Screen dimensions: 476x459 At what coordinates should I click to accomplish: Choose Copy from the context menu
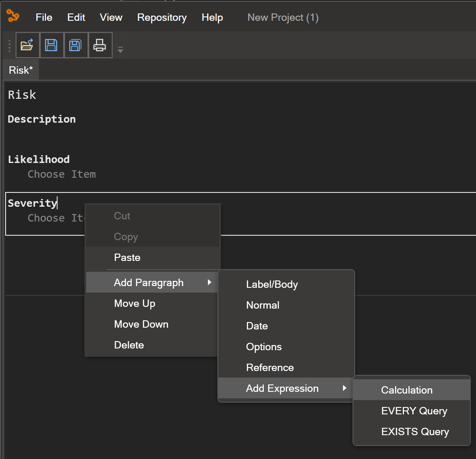pyautogui.click(x=153, y=236)
